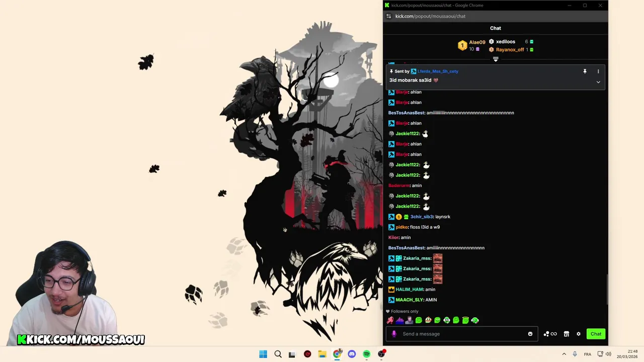Show hidden system tray icons

(x=564, y=354)
